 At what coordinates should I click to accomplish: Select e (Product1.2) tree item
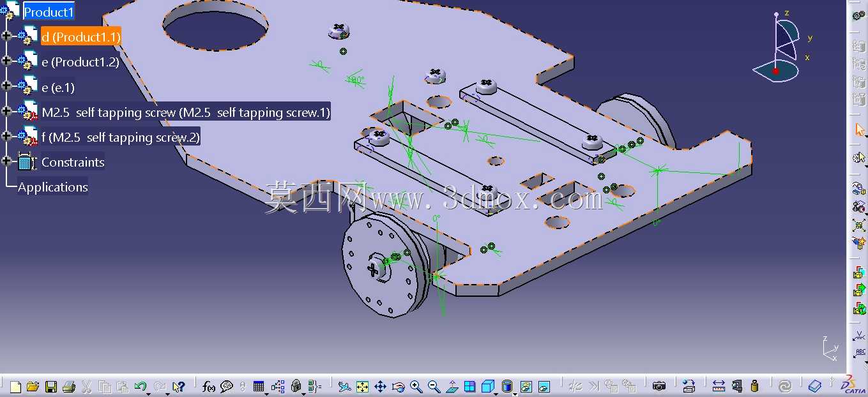(x=80, y=62)
